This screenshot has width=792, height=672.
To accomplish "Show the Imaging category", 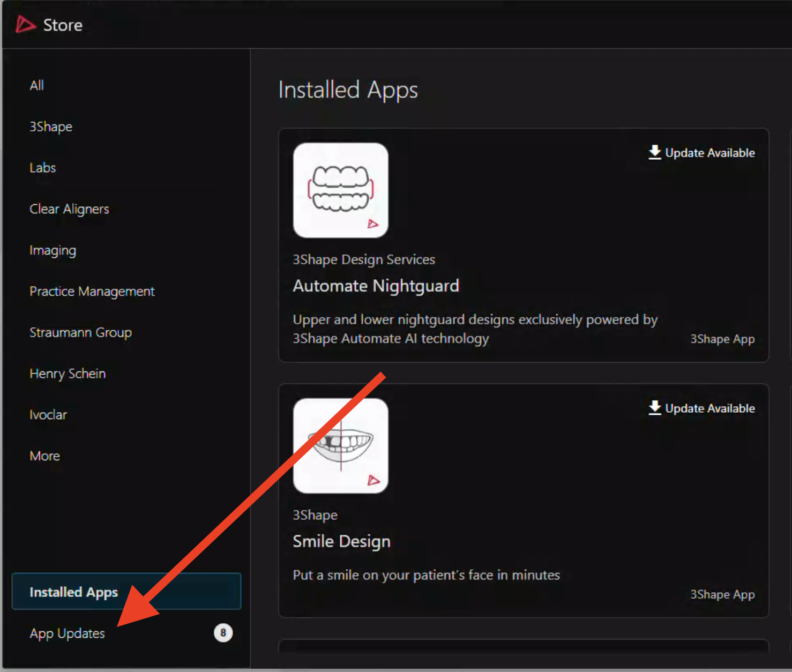I will [x=53, y=250].
